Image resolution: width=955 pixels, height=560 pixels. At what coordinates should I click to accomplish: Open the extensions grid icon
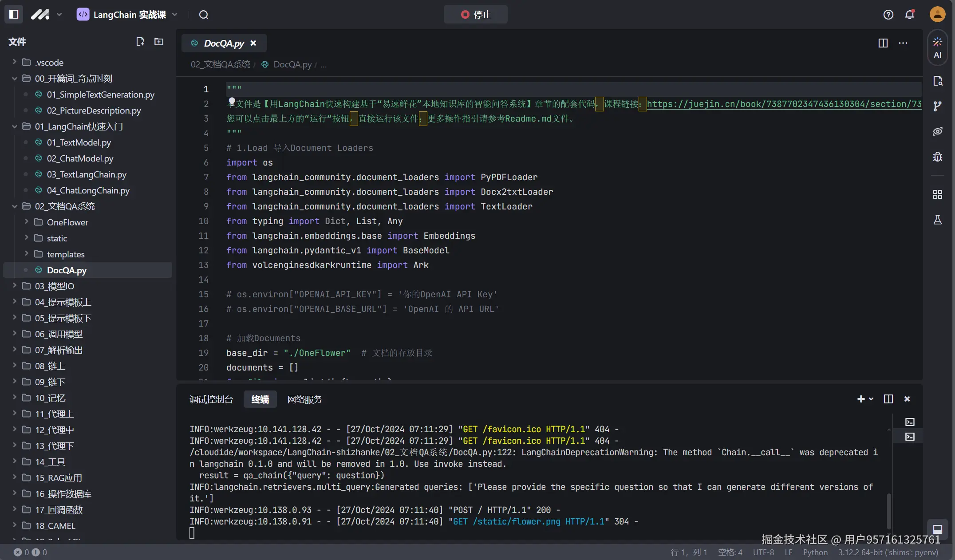pos(937,194)
